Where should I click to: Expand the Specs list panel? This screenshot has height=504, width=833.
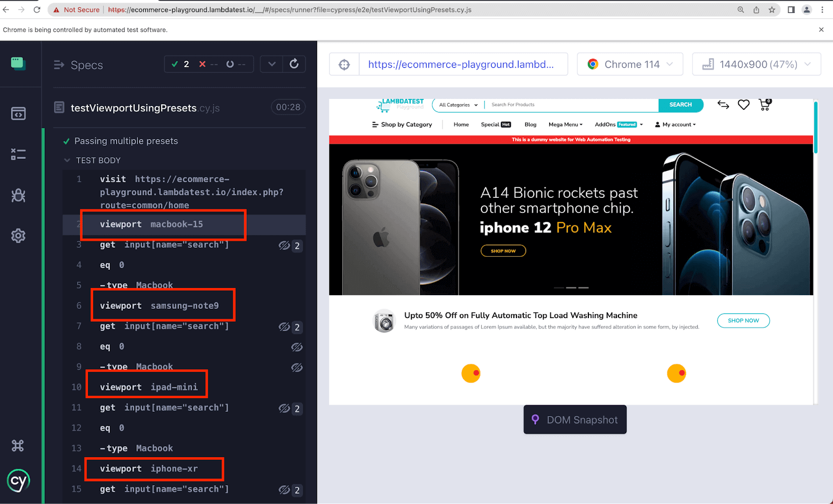[x=59, y=65]
